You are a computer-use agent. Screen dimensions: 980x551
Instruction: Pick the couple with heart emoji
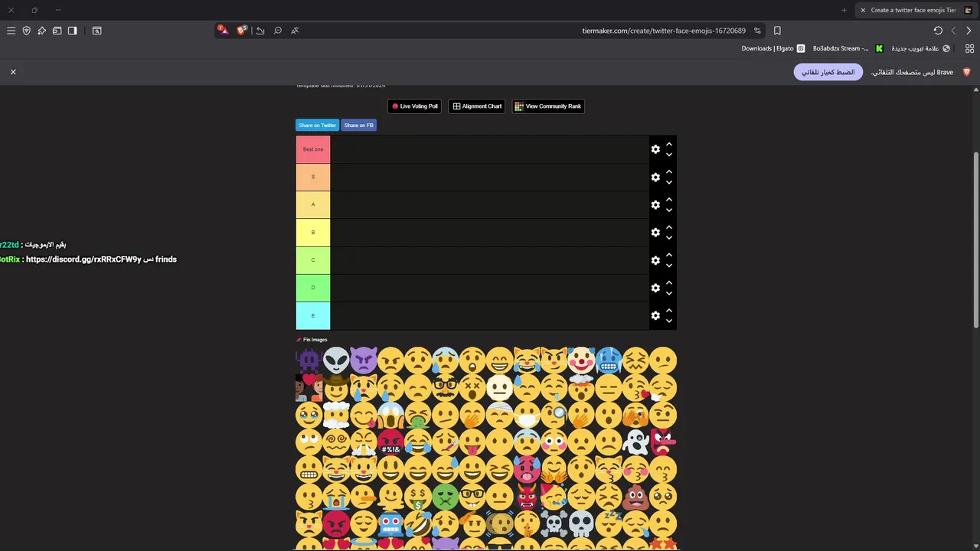click(x=309, y=387)
